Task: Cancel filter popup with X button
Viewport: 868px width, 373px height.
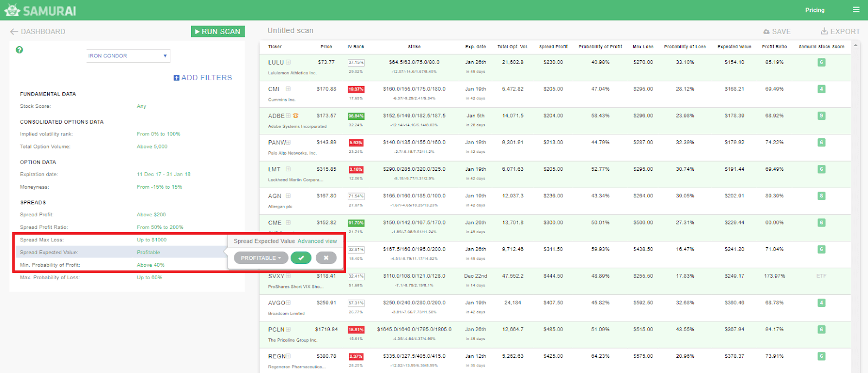Action: (326, 258)
